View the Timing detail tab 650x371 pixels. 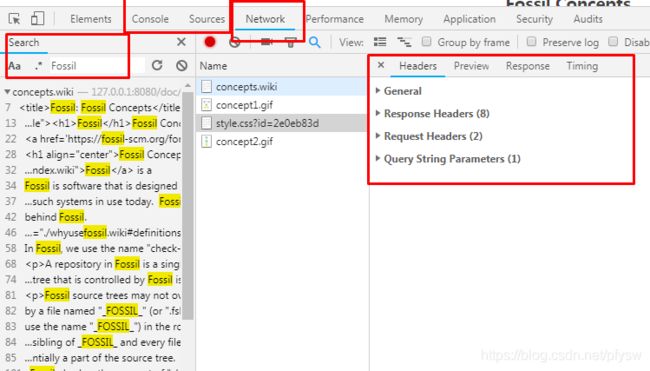tap(582, 66)
